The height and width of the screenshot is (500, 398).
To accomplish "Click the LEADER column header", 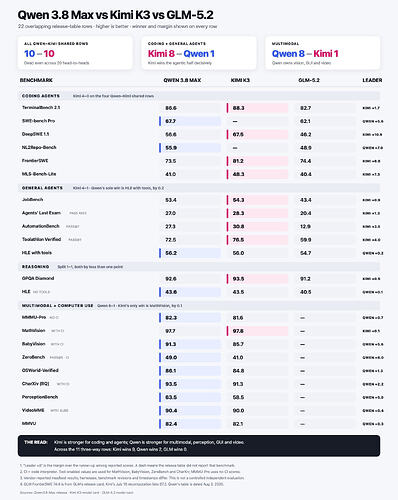I will [x=372, y=80].
